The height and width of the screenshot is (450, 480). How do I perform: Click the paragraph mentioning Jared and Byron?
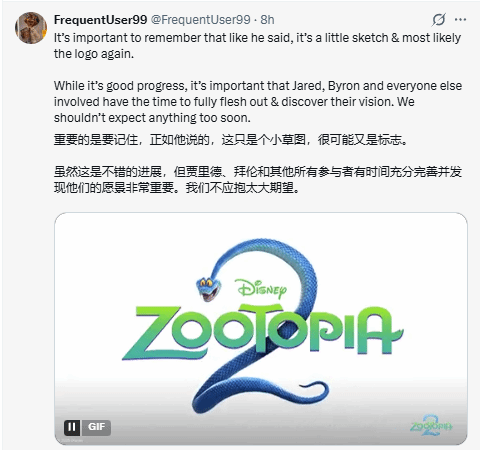[x=258, y=102]
